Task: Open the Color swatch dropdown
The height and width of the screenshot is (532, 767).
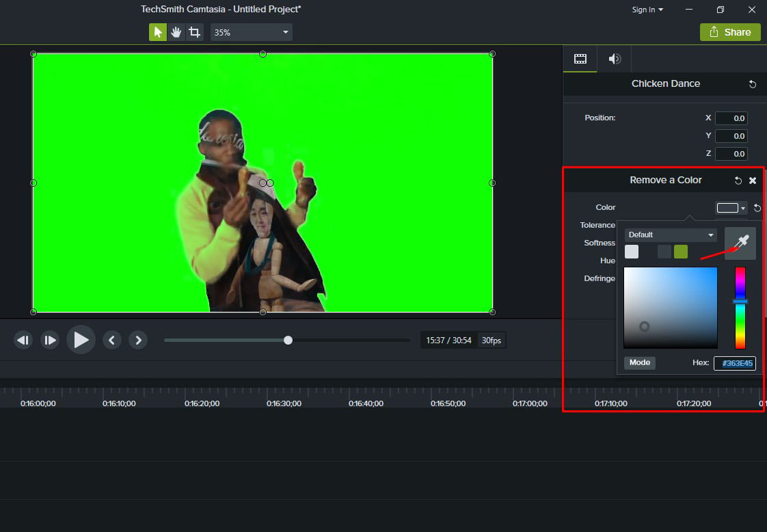Action: coord(742,207)
